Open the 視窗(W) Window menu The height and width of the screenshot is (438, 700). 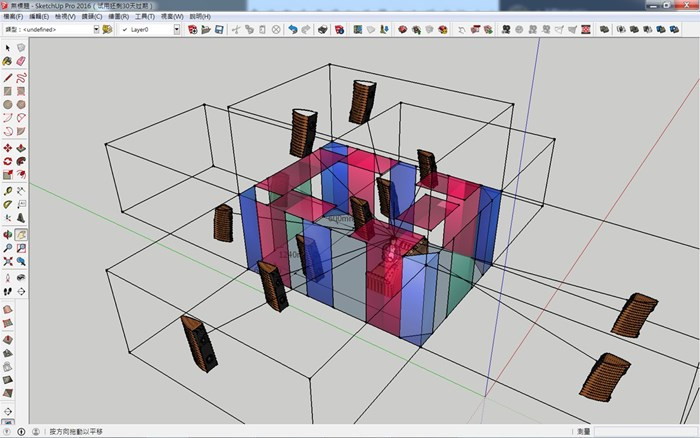[x=173, y=17]
